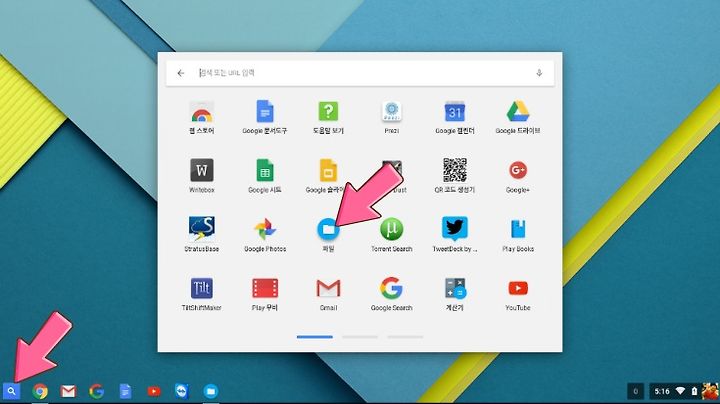Launch the Calculator app

455,288
